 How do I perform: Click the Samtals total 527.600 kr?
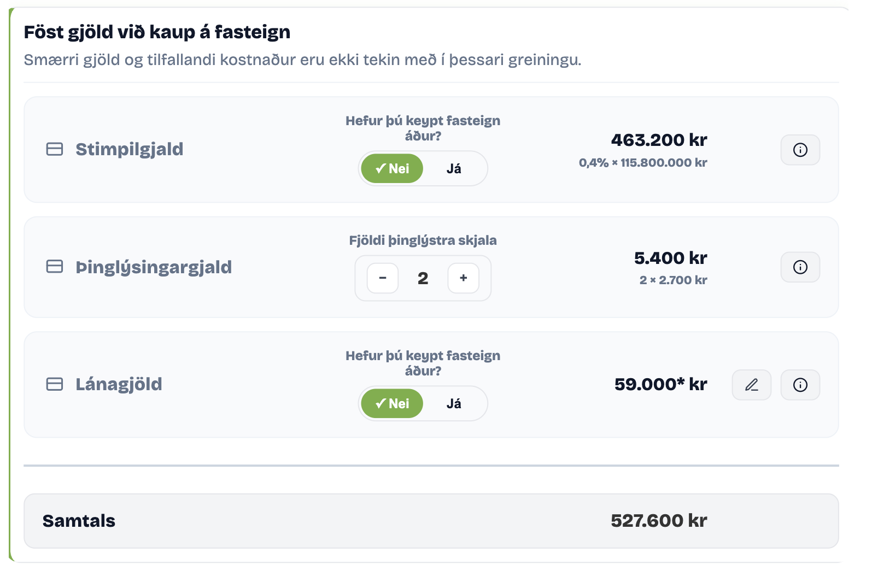[659, 521]
